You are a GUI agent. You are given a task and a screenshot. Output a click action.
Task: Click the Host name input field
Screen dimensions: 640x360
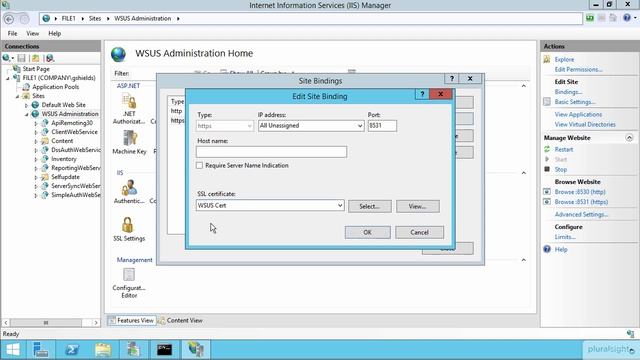point(271,152)
